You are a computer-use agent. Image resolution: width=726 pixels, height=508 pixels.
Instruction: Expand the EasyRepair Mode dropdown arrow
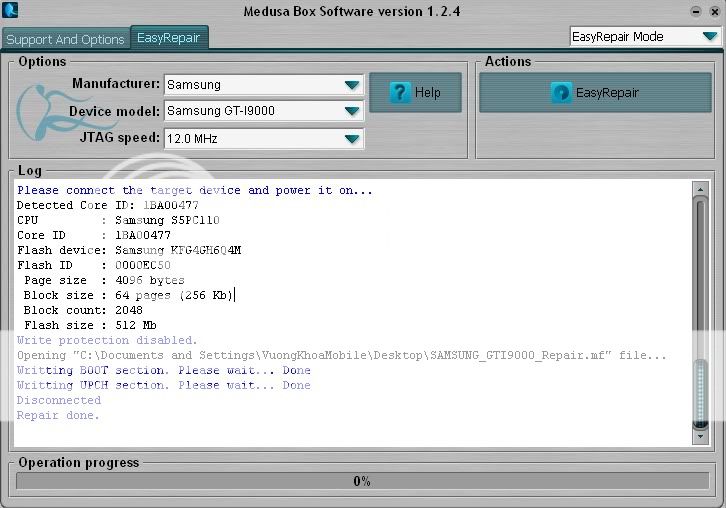pyautogui.click(x=710, y=37)
